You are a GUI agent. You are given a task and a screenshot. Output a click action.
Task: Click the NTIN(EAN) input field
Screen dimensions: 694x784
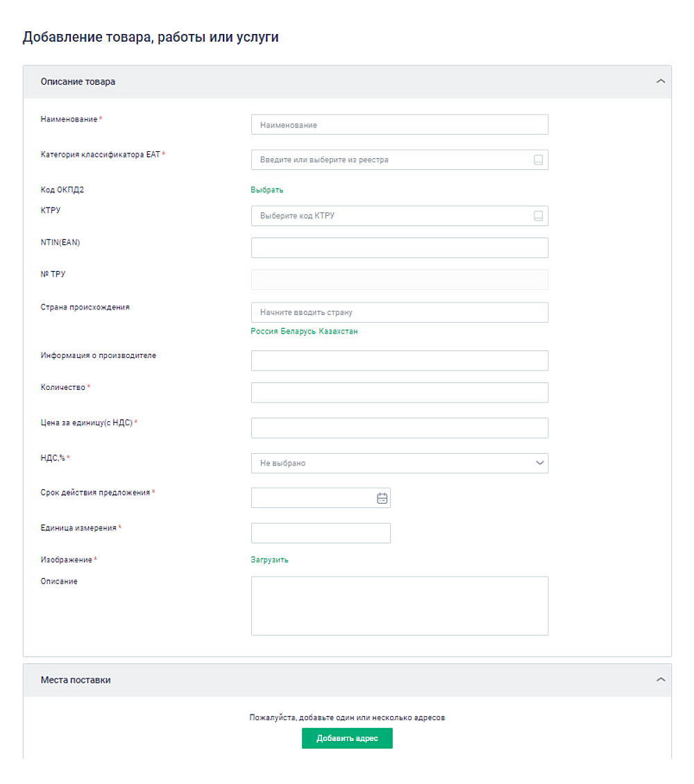point(399,248)
